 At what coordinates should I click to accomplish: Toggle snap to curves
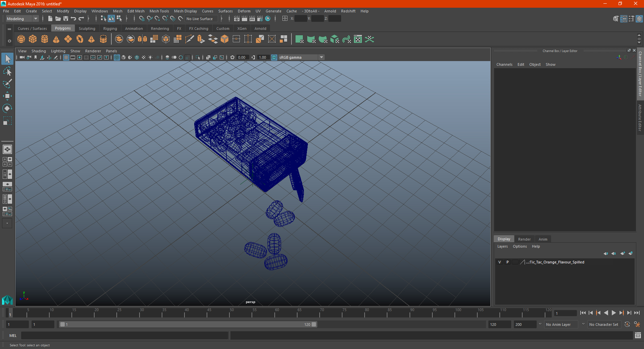[150, 19]
